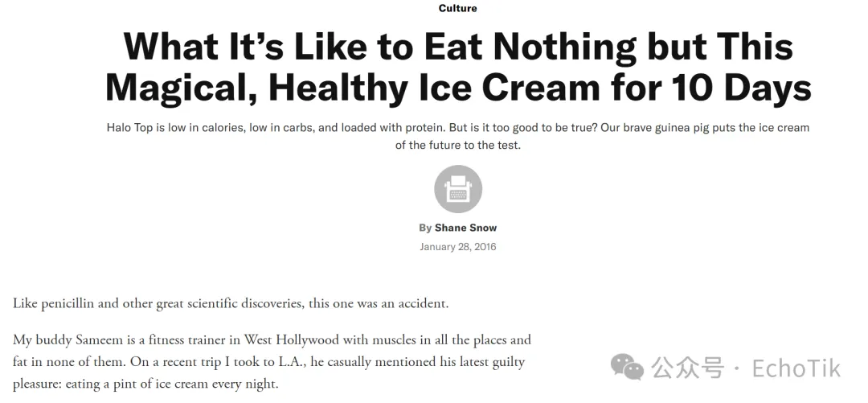The width and height of the screenshot is (868, 403).
Task: Click the "guilty" word in the paragraph
Action: (x=498, y=362)
